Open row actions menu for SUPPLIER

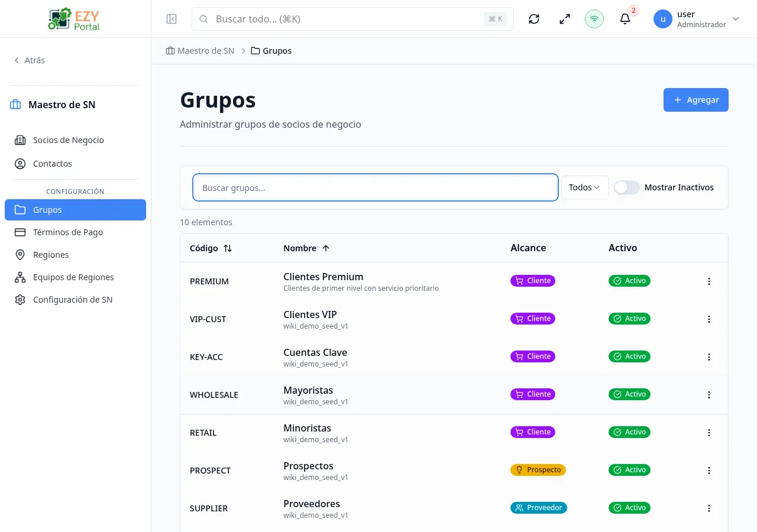click(x=709, y=508)
